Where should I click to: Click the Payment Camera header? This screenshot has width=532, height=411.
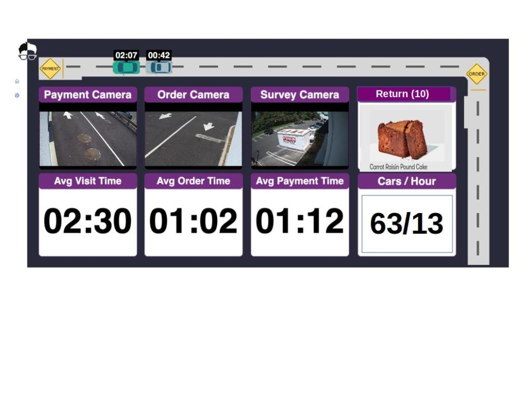[88, 95]
